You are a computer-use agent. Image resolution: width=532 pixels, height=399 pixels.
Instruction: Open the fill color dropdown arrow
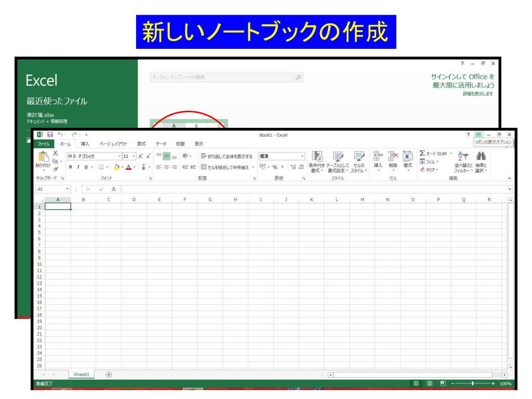[123, 167]
